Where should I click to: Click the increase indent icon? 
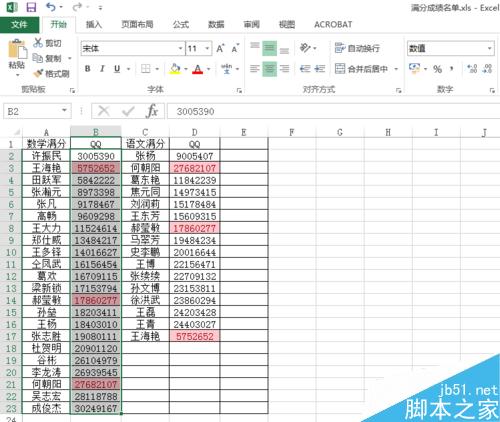(320, 69)
